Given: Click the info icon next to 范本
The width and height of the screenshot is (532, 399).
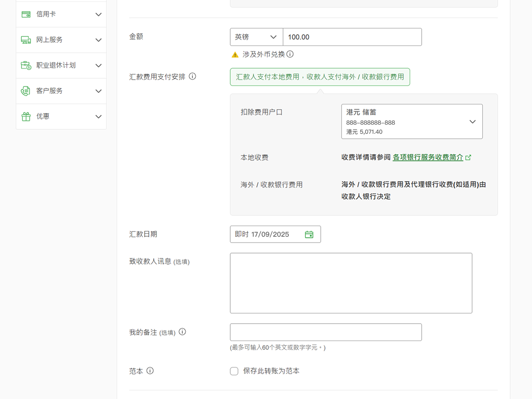Looking at the screenshot, I should tap(150, 370).
